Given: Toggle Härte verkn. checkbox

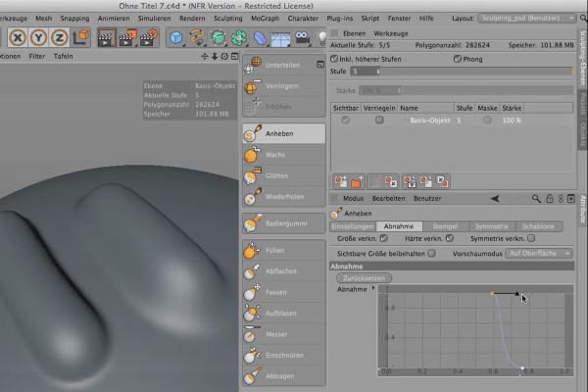Looking at the screenshot, I should click(x=450, y=238).
